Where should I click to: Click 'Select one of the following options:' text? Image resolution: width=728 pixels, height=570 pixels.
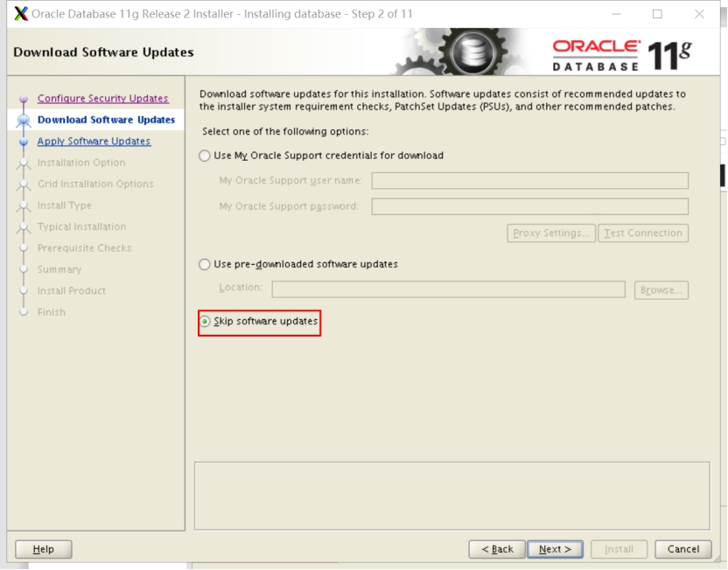285,131
